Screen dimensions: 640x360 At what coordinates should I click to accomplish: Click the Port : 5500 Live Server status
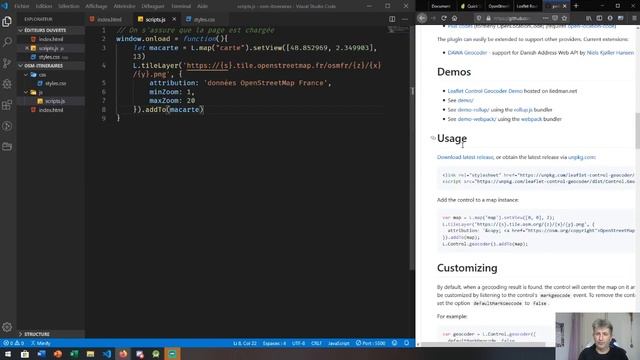click(370, 343)
